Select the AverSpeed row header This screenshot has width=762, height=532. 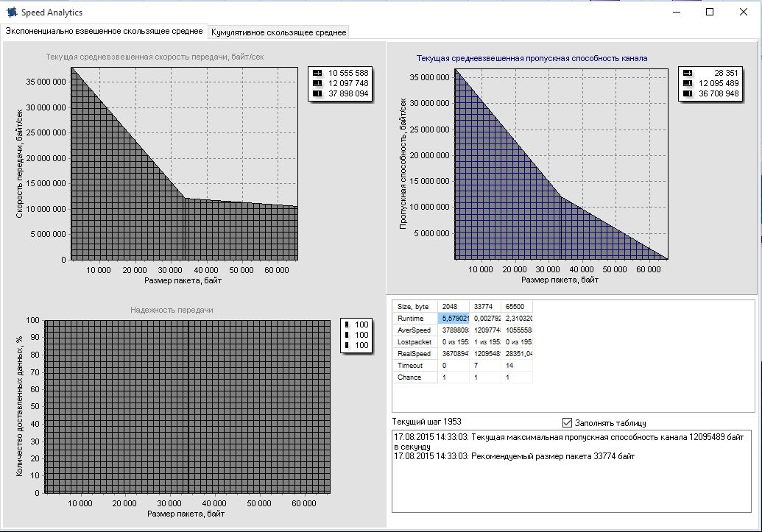pyautogui.click(x=414, y=330)
